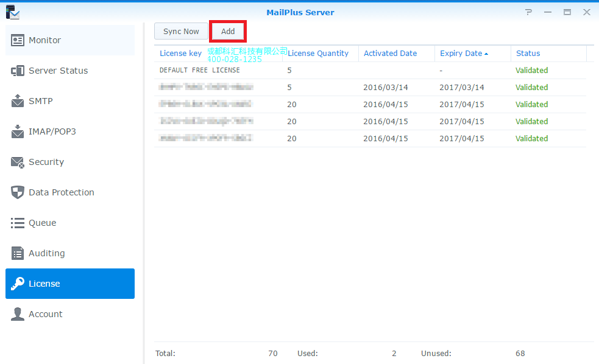
Task: Sort by Activated Date column
Action: [x=390, y=54]
